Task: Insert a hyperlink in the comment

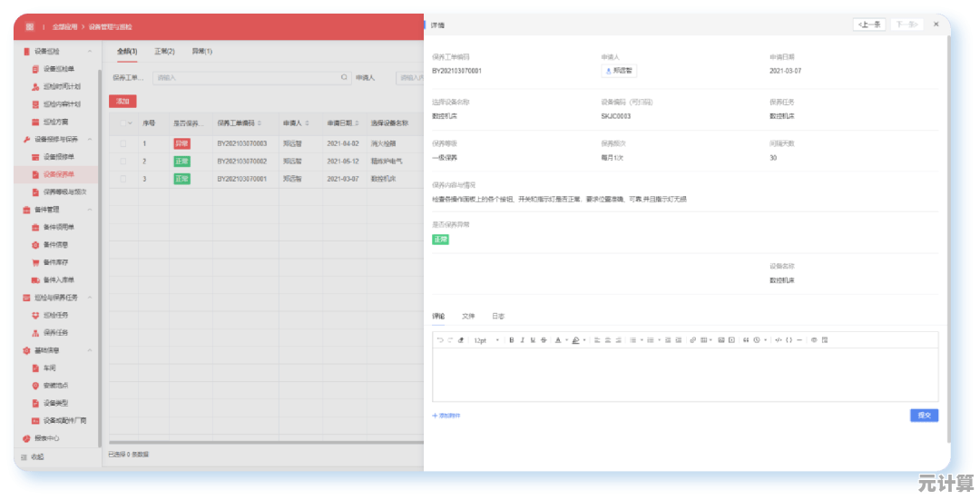Action: [x=692, y=340]
